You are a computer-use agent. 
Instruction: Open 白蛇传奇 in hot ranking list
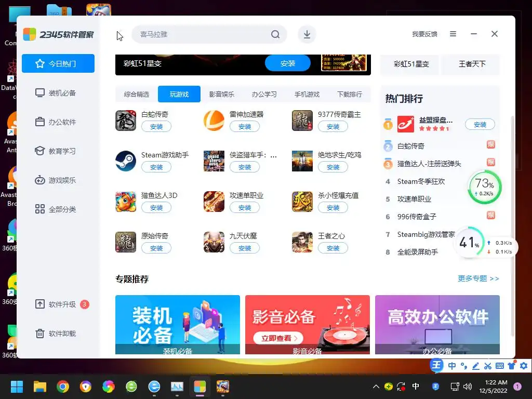411,146
